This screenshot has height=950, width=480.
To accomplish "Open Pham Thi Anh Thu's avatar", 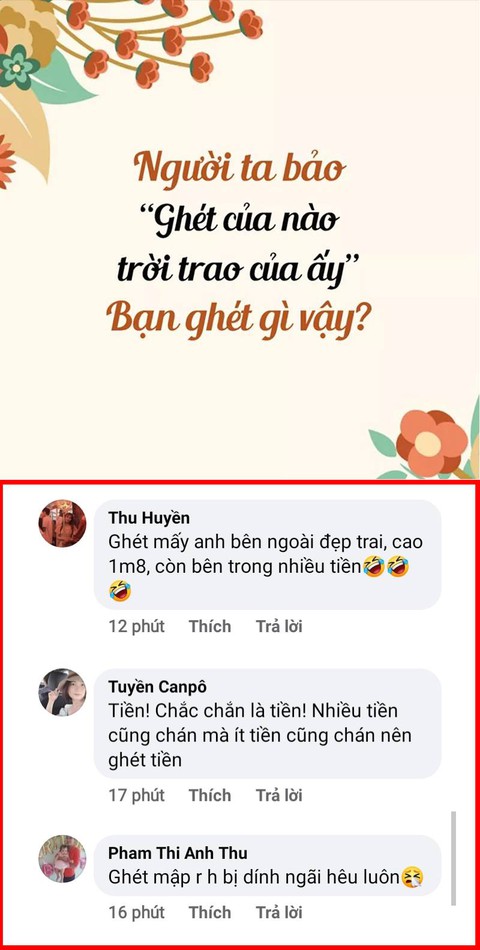I will point(62,859).
